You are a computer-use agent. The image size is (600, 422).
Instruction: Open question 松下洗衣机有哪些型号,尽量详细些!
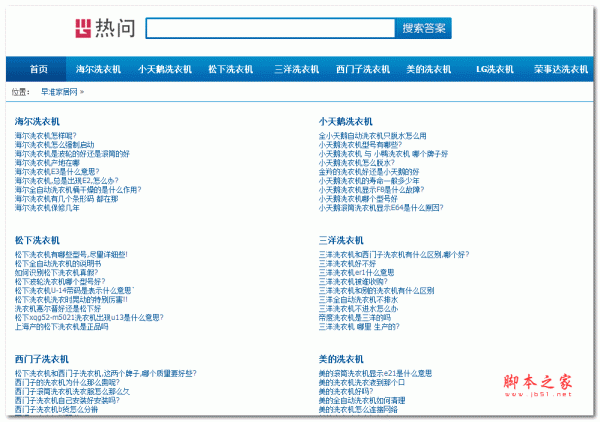(71, 254)
